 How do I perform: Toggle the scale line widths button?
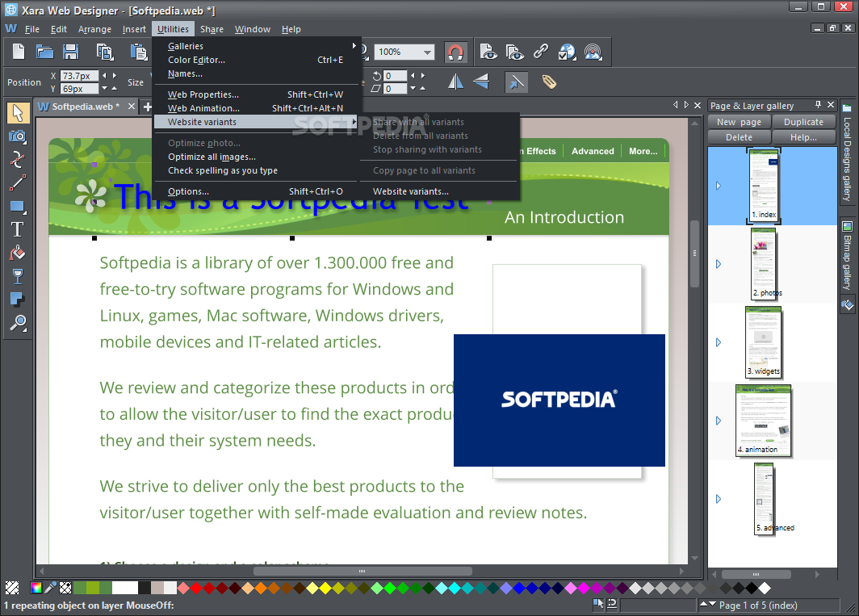(x=516, y=82)
